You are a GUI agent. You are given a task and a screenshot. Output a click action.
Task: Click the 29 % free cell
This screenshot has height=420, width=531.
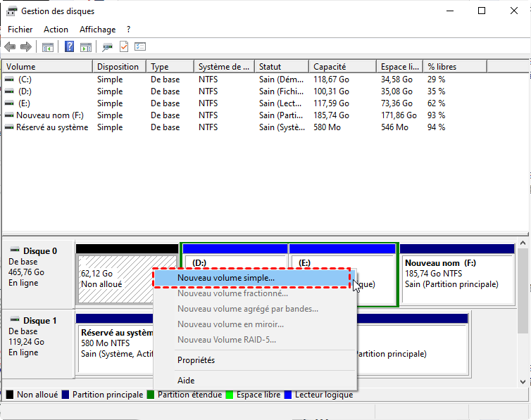click(x=436, y=79)
